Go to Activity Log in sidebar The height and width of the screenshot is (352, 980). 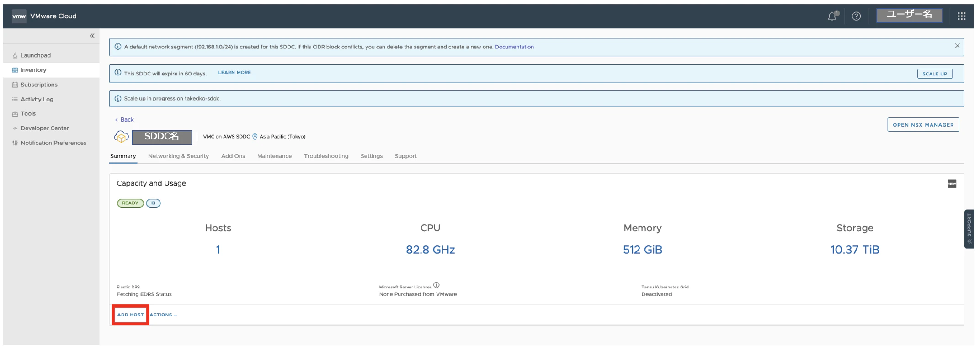(37, 99)
